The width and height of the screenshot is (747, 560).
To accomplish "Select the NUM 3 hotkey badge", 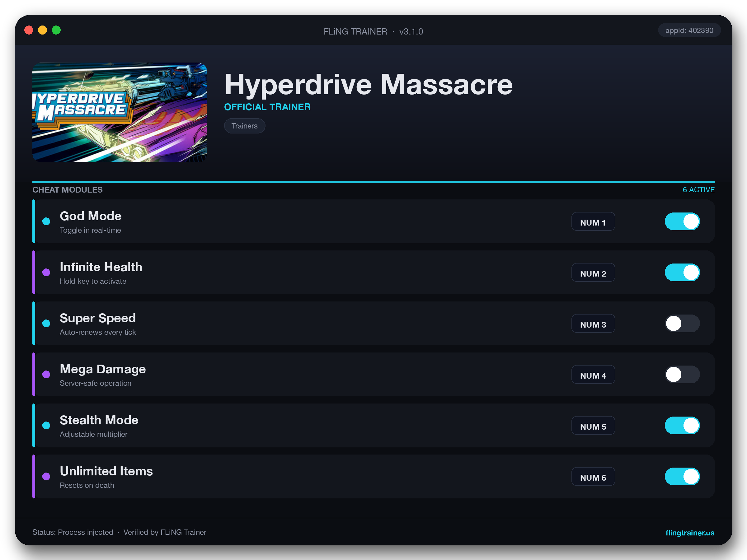I will [593, 324].
